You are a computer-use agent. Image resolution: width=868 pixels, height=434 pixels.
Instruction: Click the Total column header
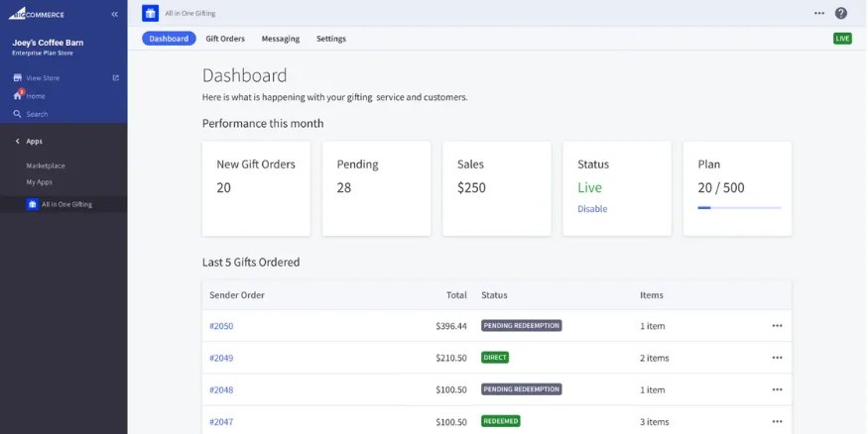[456, 295]
